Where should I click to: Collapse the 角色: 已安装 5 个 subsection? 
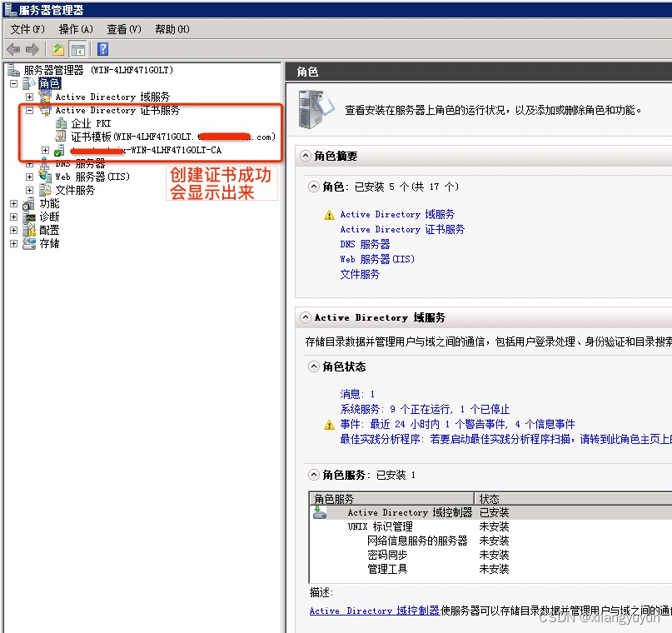[x=314, y=187]
